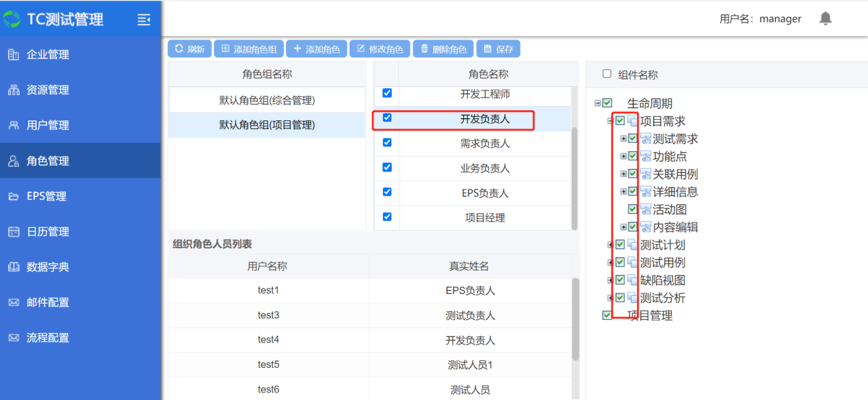Open 流程配置 in the sidebar

(x=48, y=338)
